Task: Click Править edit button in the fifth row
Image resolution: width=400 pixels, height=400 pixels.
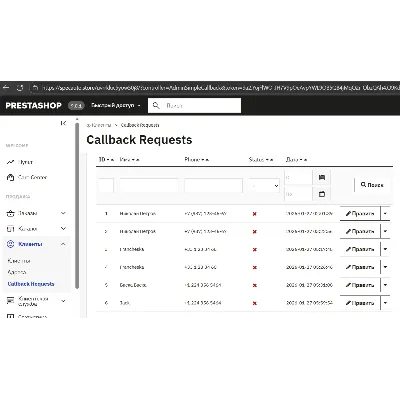Action: [x=360, y=285]
